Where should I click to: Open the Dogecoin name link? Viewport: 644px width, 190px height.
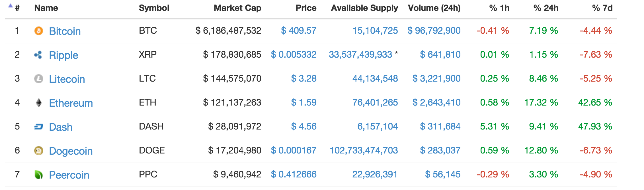(71, 151)
